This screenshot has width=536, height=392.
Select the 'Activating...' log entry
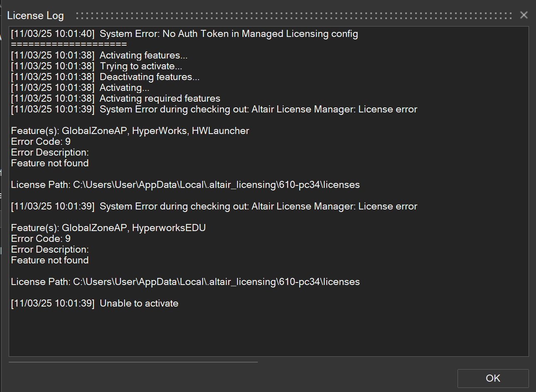point(80,88)
